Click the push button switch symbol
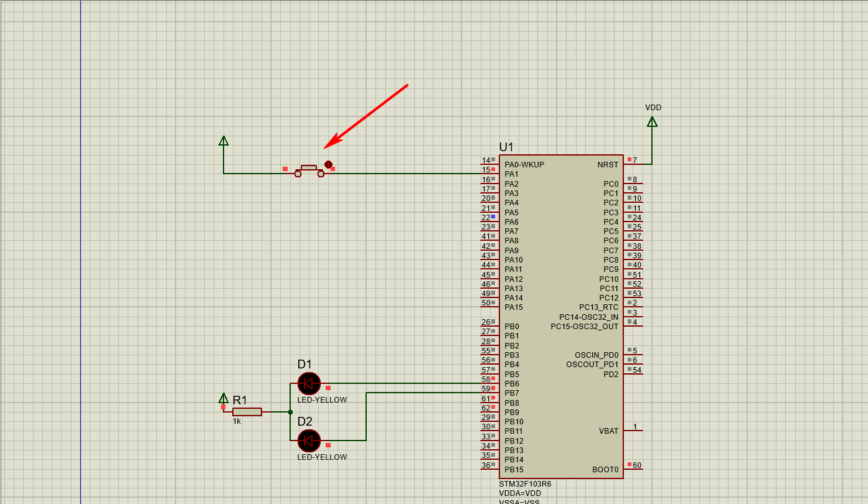This screenshot has width=868, height=504. 309,170
